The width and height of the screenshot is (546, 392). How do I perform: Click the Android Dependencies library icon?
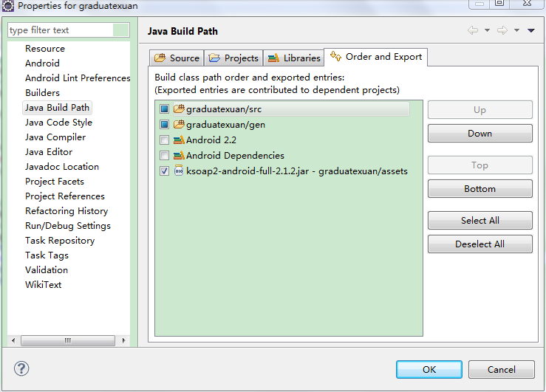pyautogui.click(x=179, y=155)
